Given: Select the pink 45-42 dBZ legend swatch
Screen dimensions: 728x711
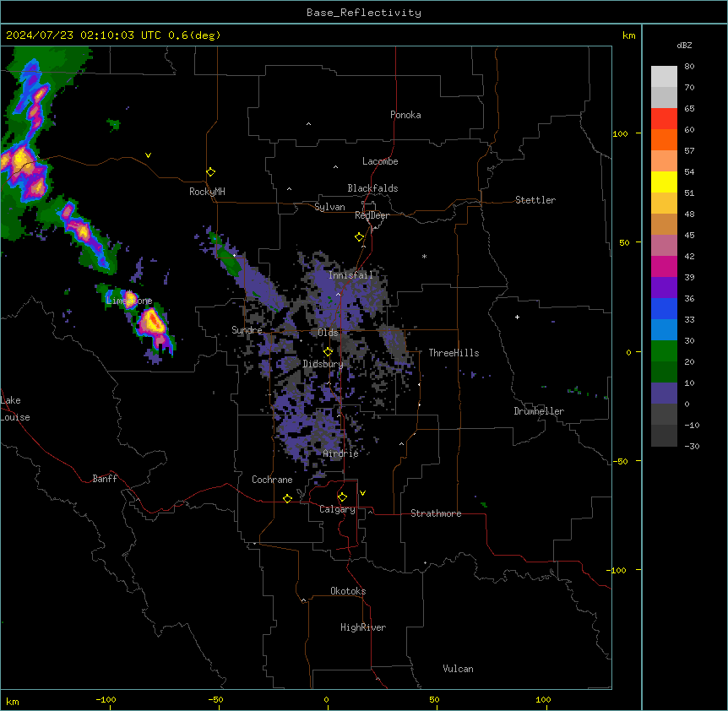Looking at the screenshot, I should pyautogui.click(x=664, y=246).
